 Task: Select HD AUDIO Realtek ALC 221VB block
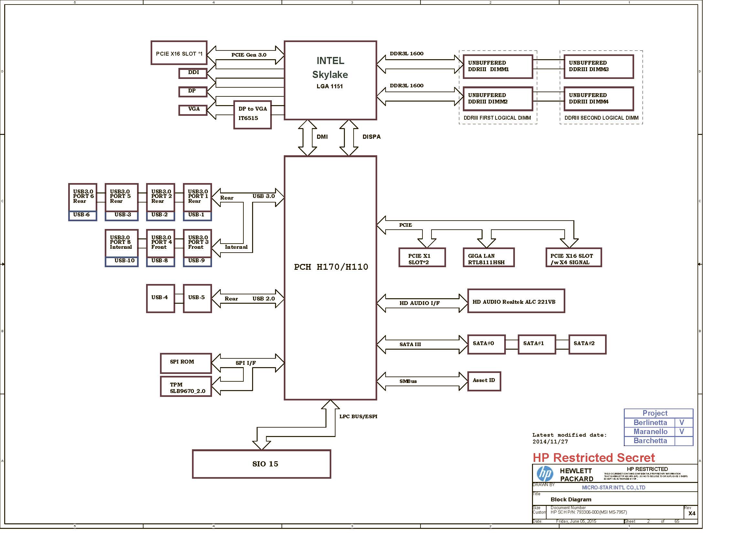click(516, 301)
